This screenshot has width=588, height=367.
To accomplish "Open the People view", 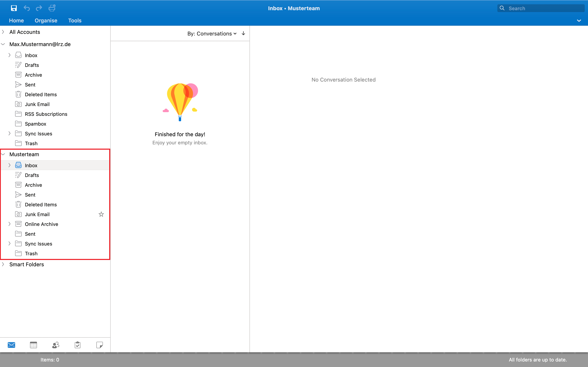I will click(55, 345).
